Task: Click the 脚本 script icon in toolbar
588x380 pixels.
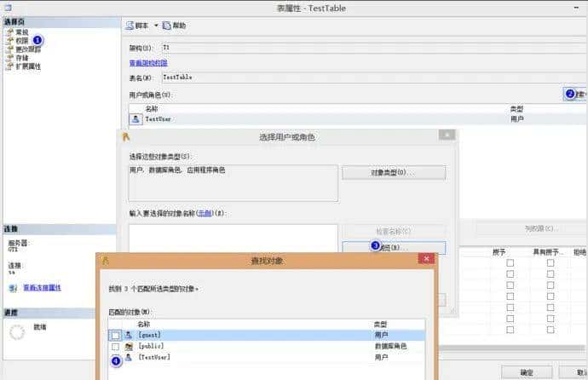Action: coord(130,26)
